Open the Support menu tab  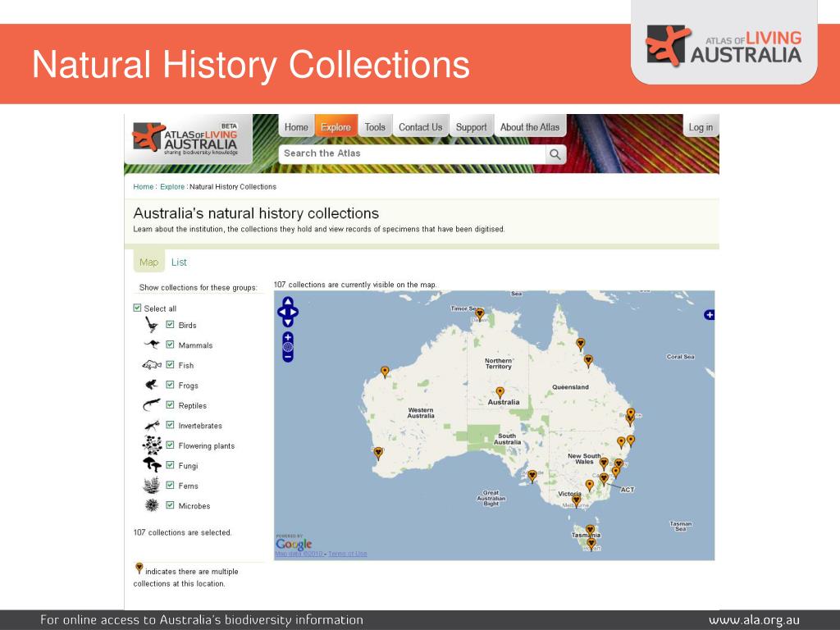472,127
